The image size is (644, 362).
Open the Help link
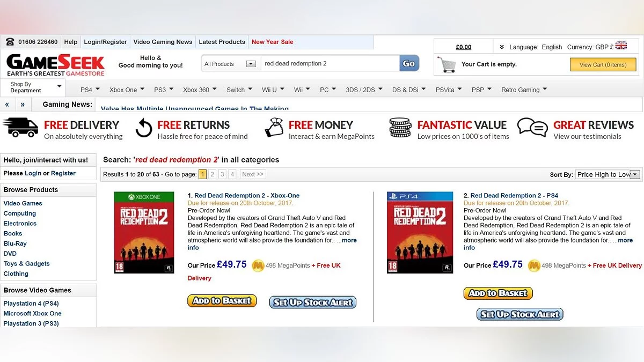[x=71, y=42]
